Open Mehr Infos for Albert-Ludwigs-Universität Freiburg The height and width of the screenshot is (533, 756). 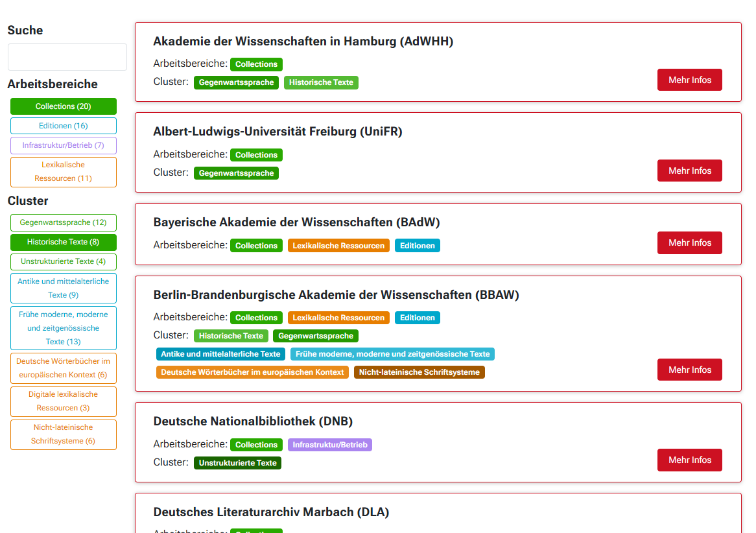click(689, 171)
